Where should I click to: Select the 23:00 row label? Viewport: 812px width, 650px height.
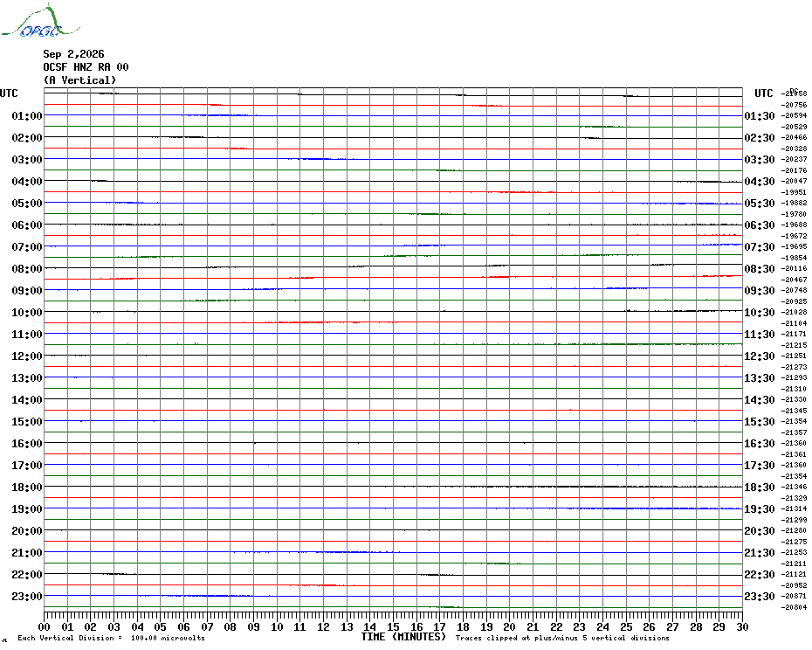tap(27, 597)
